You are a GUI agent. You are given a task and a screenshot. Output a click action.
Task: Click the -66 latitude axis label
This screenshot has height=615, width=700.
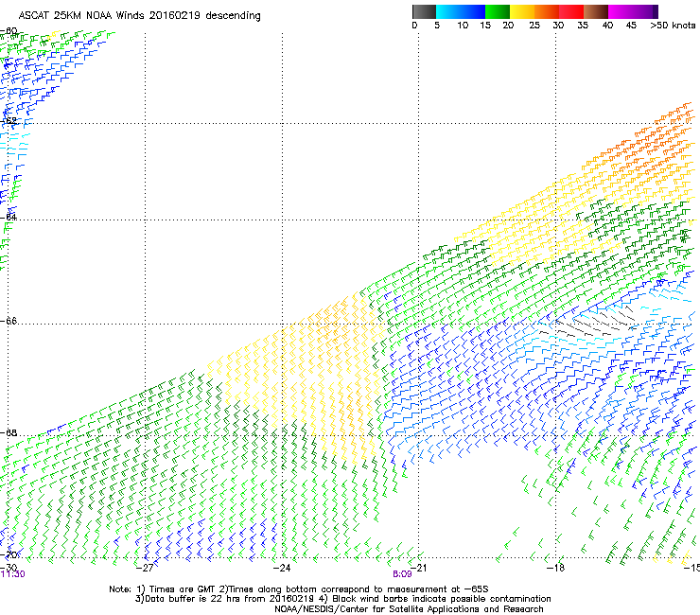click(x=9, y=321)
